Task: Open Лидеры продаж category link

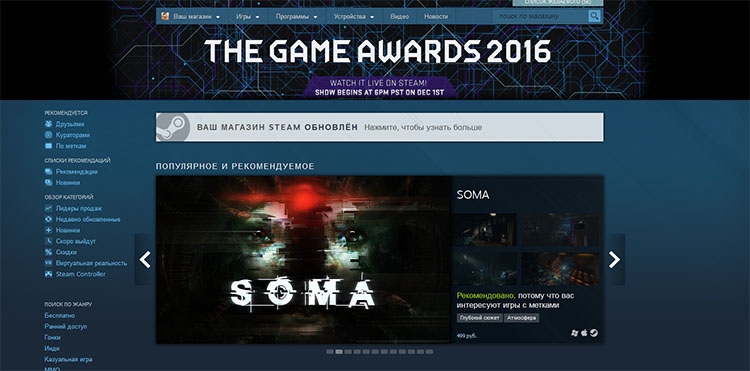Action: click(78, 208)
